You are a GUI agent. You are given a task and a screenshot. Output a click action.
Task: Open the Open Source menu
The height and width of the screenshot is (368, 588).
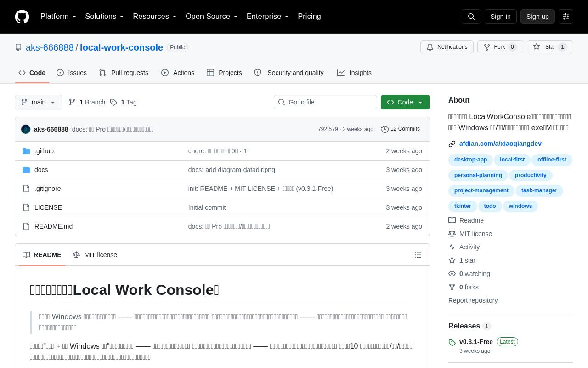coord(212,17)
